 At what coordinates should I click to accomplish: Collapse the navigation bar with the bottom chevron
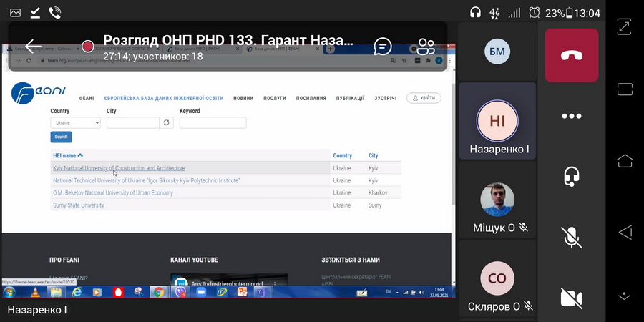click(x=624, y=294)
